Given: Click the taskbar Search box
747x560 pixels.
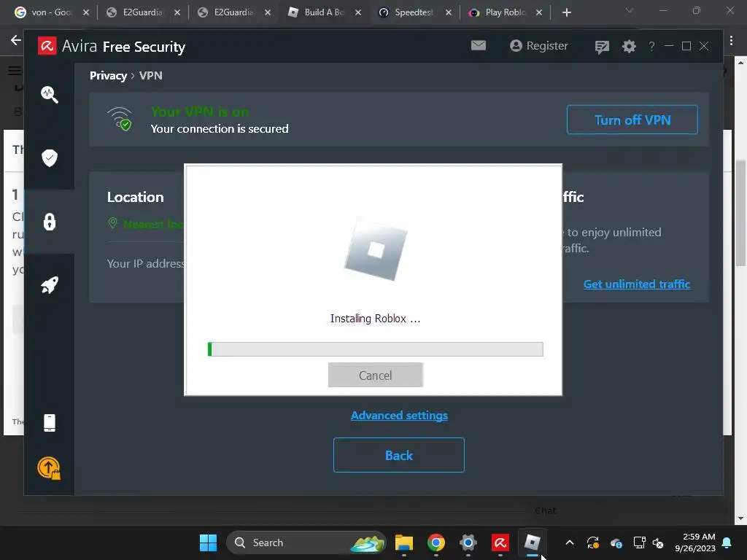Looking at the screenshot, I should click(x=306, y=542).
